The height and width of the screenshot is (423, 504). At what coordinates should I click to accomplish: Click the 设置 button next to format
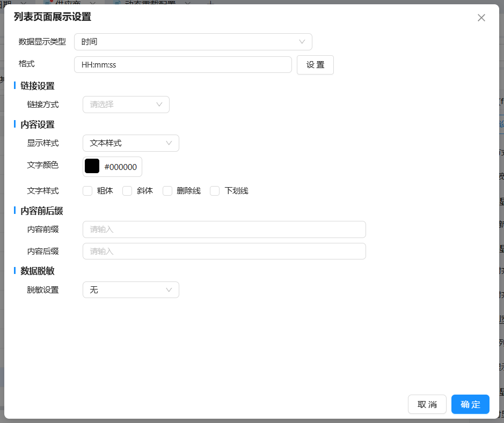[x=315, y=65]
